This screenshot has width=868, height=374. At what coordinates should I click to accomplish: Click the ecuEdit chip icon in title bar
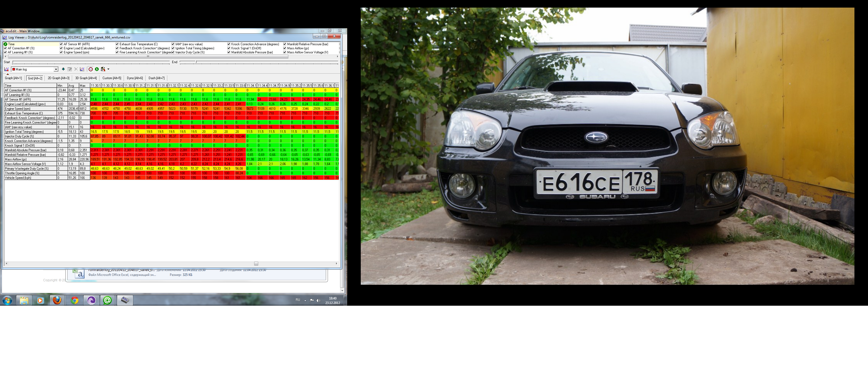(2, 31)
